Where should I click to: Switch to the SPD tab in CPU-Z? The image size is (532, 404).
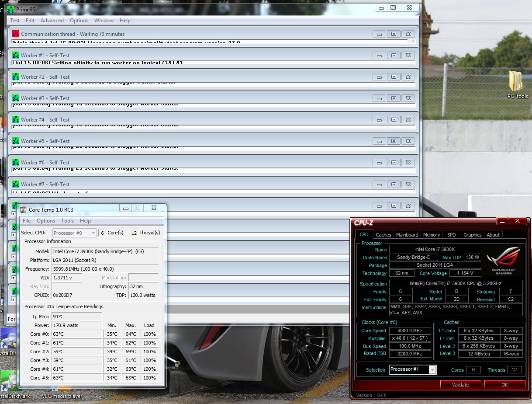452,235
